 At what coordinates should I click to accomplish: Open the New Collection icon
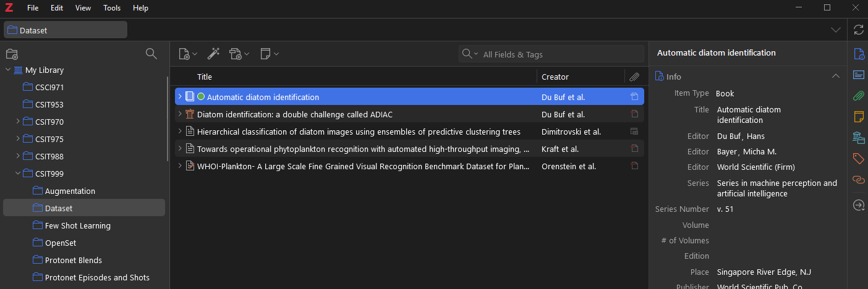coord(12,54)
